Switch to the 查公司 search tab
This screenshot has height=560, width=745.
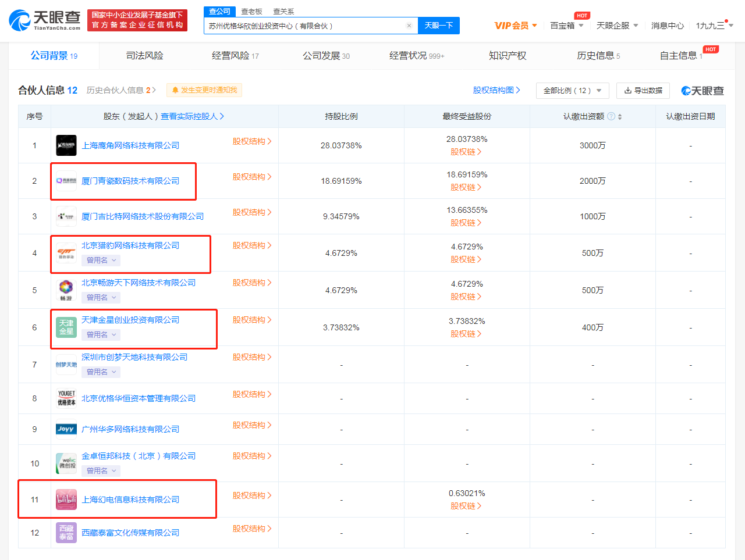[x=220, y=12]
